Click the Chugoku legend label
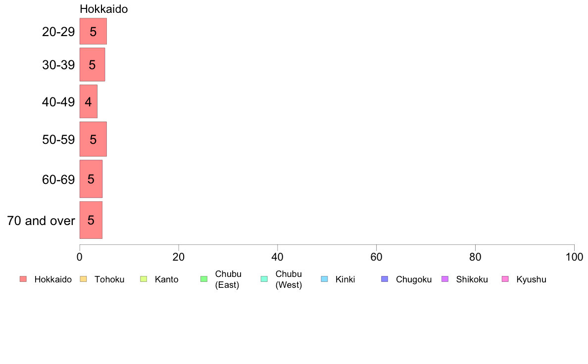Screen dimensions: 588x364 [x=414, y=279]
